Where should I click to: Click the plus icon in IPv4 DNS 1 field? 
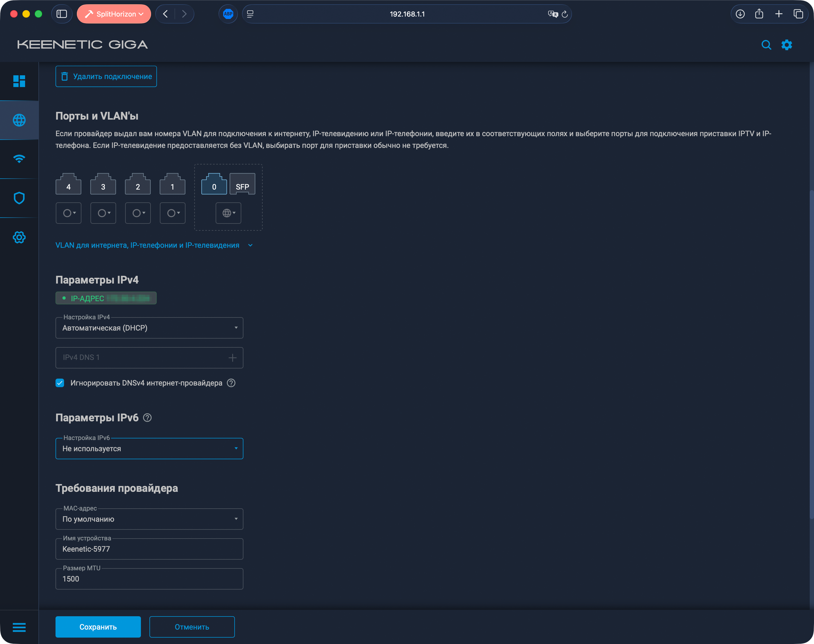coord(232,358)
